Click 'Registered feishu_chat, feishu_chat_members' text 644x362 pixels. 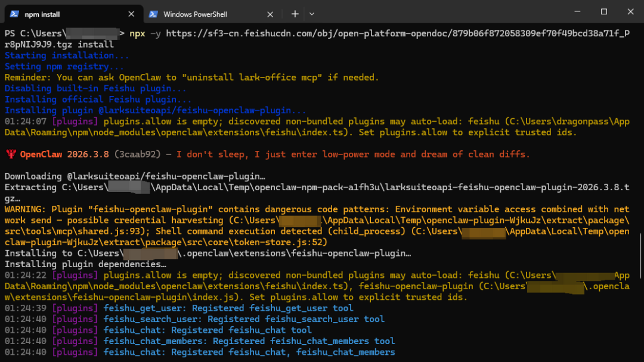[283, 352]
